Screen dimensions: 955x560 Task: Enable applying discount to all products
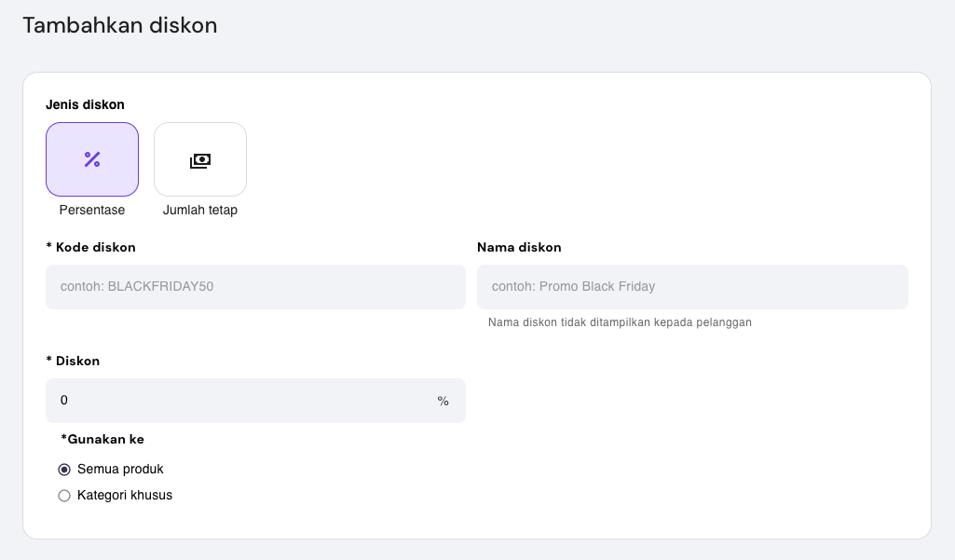point(63,469)
